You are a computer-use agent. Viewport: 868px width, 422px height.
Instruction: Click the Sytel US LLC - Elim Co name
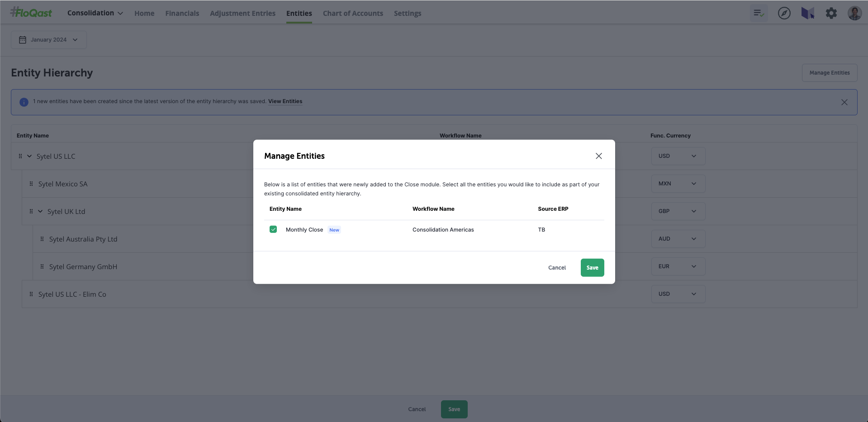[72, 294]
